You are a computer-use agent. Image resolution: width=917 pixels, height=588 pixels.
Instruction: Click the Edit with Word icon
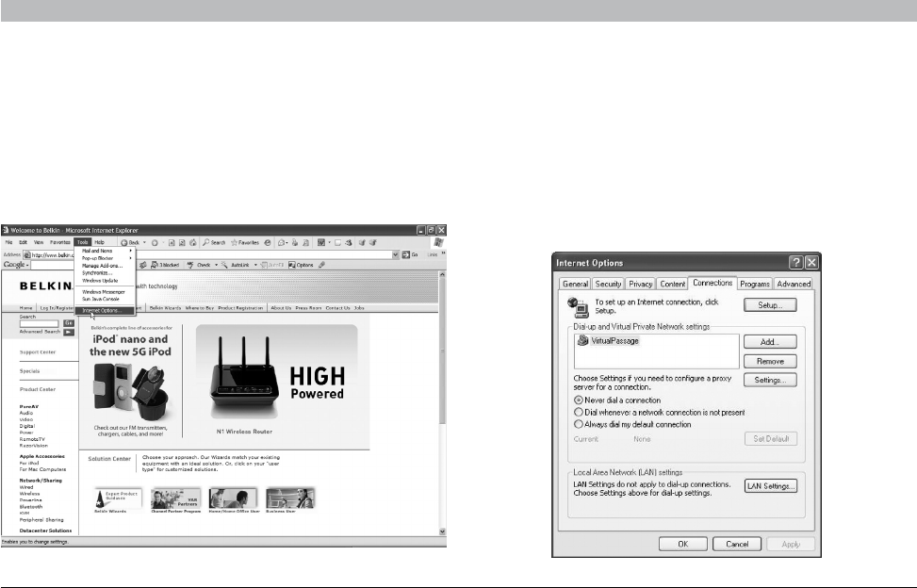coord(321,242)
